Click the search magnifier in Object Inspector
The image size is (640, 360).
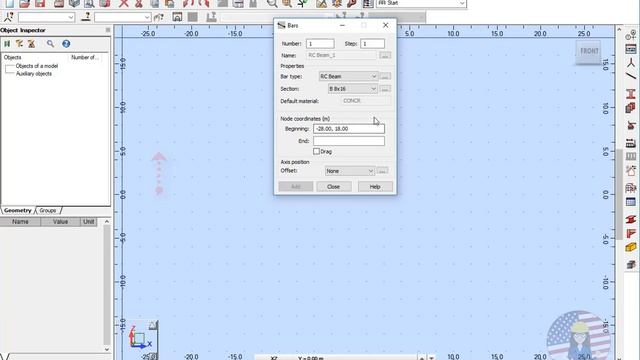coord(50,44)
